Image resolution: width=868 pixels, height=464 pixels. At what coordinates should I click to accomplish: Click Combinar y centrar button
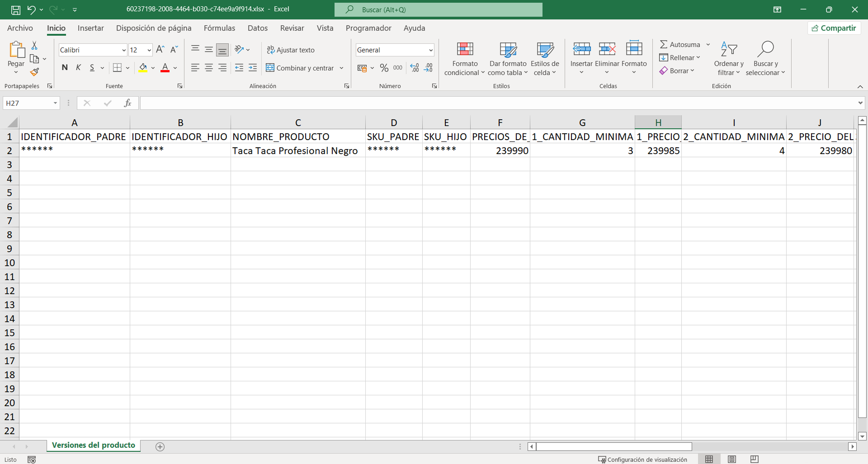[300, 68]
